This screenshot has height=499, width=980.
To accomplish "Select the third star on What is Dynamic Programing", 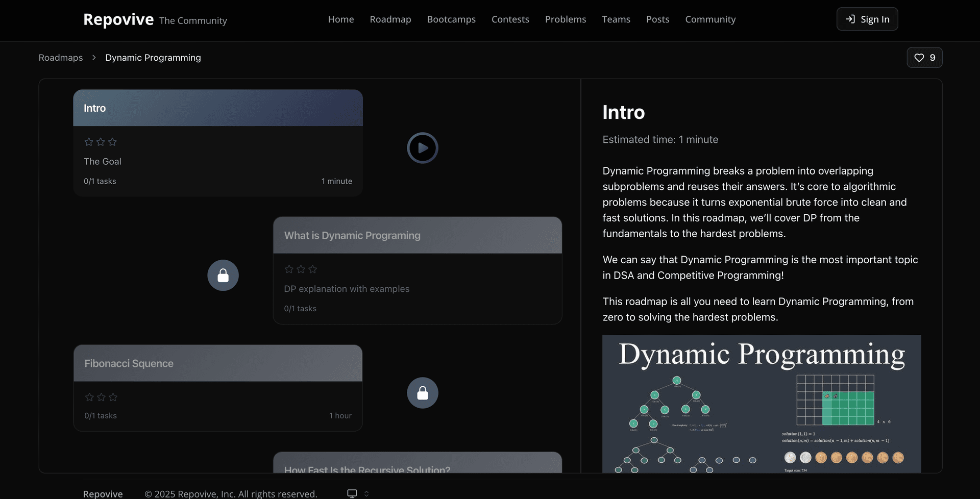I will [x=313, y=269].
